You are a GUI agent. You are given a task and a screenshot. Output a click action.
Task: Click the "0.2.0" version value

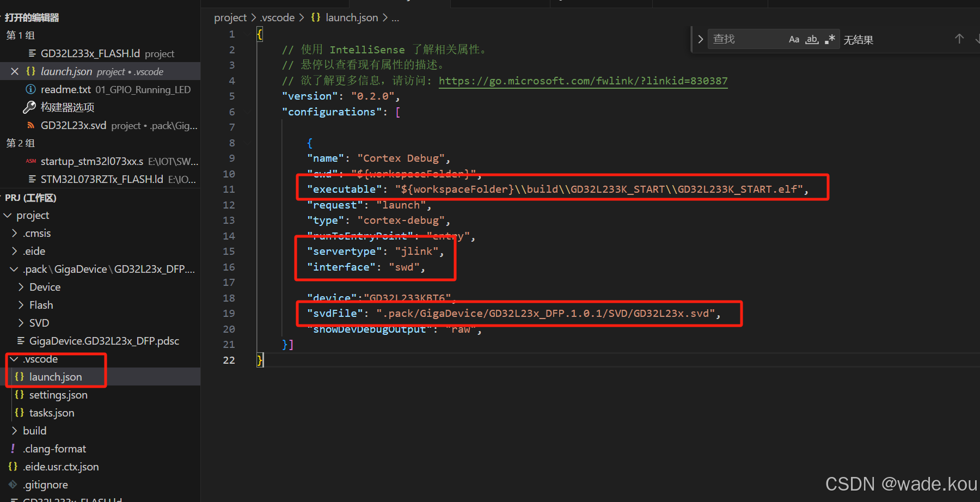tap(373, 96)
